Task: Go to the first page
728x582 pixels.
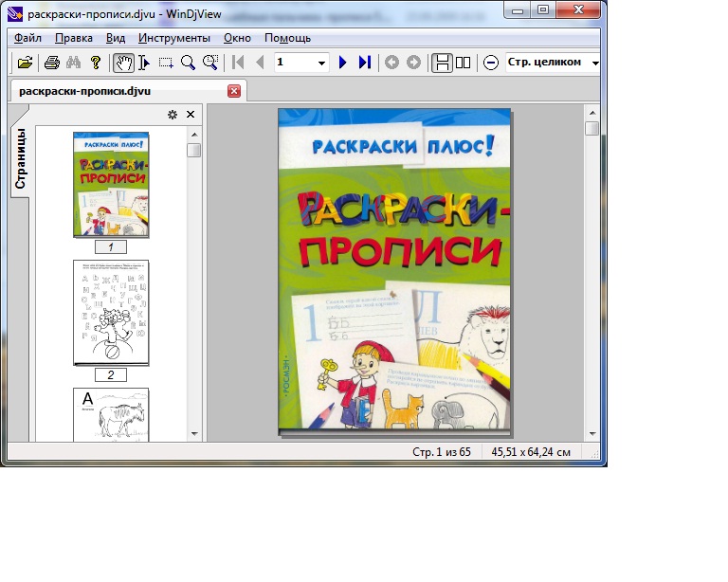Action: (238, 63)
